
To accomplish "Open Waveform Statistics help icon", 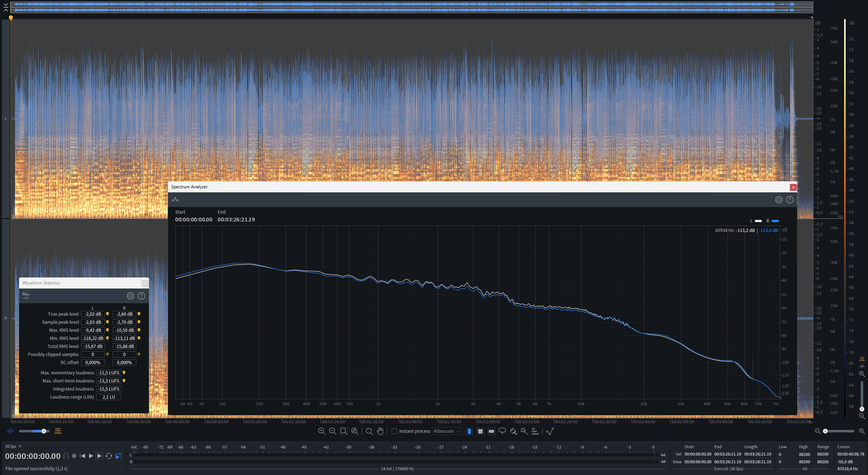I will (x=142, y=296).
